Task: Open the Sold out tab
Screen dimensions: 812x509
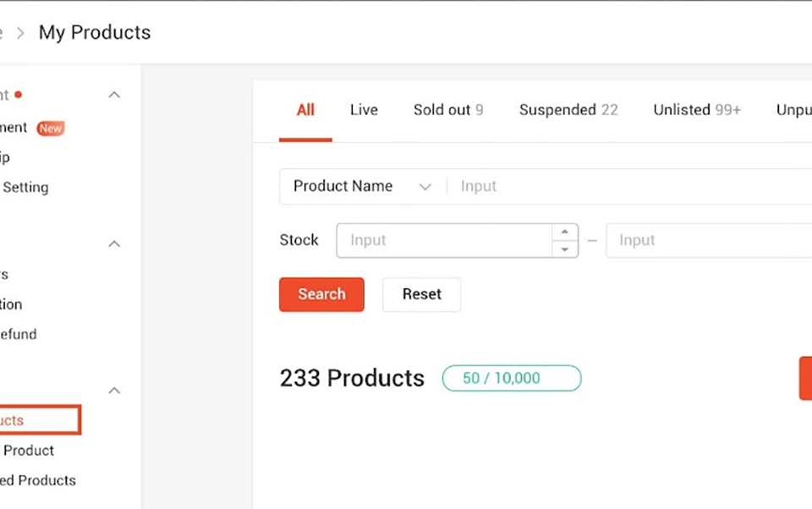Action: pyautogui.click(x=448, y=110)
